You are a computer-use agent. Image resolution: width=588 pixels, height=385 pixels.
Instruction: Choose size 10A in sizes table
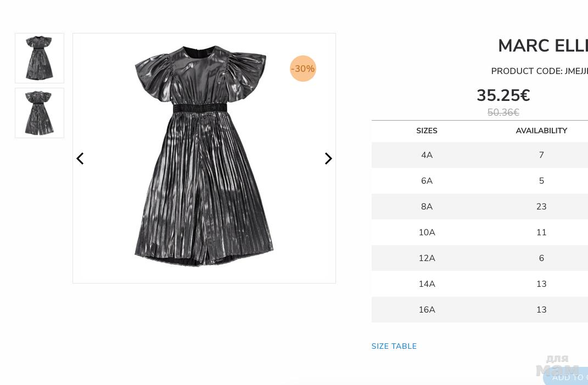(427, 233)
